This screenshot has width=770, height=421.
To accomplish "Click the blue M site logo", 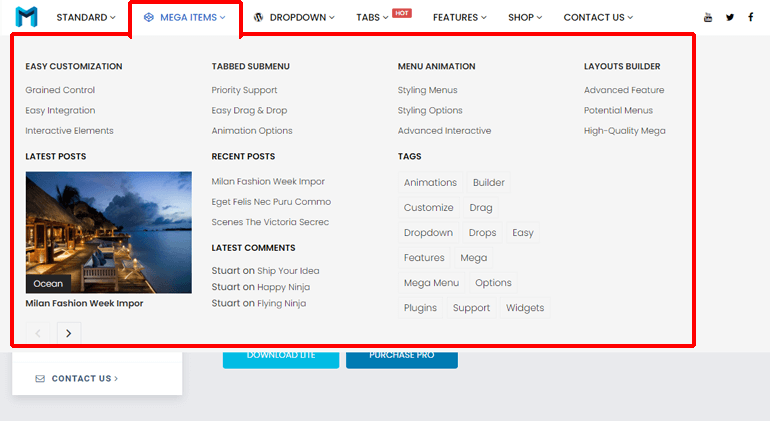I will (x=27, y=17).
